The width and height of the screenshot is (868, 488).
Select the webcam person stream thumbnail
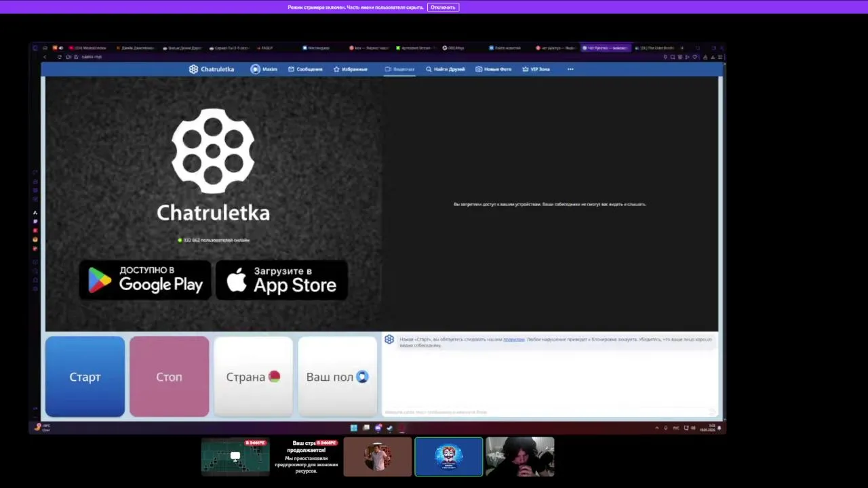[x=520, y=457]
